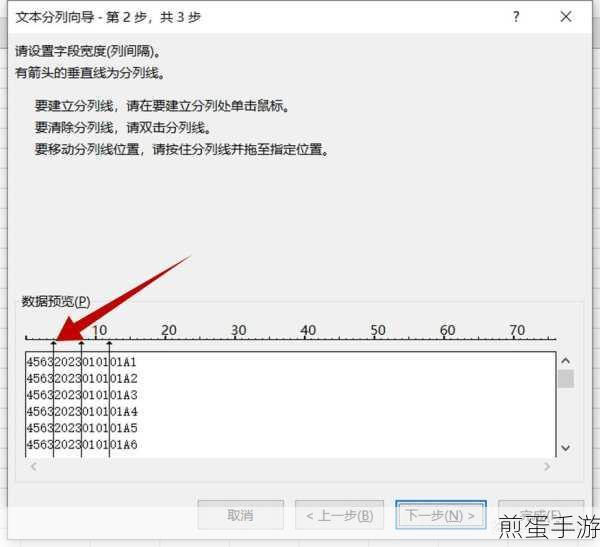Viewport: 600px width, 547px height.
Task: Click the horizontal scroll right arrow
Action: (548, 466)
